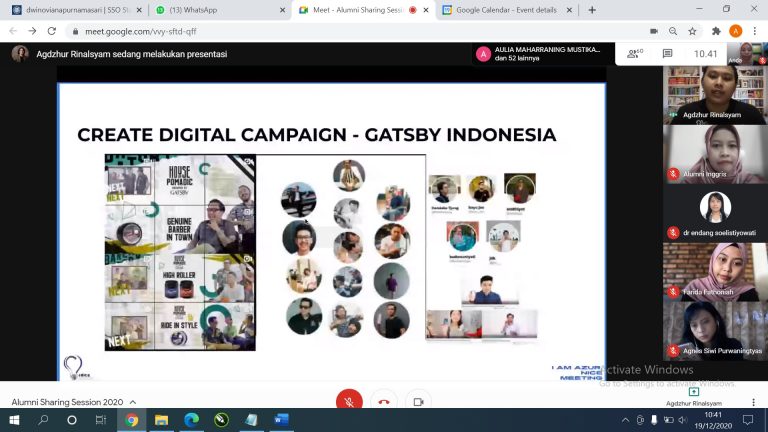Click the shared presentation slide
This screenshot has height=432, width=768.
point(332,231)
